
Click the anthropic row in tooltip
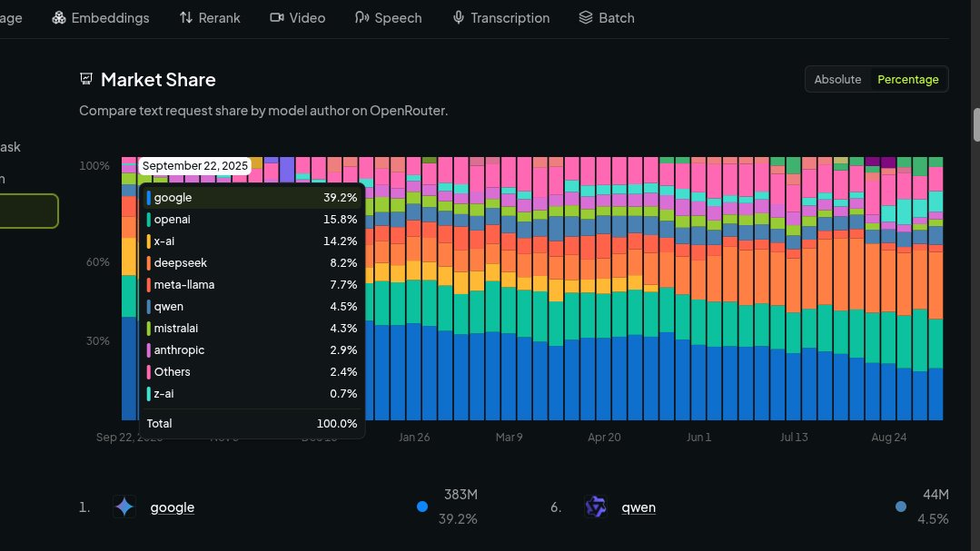252,349
